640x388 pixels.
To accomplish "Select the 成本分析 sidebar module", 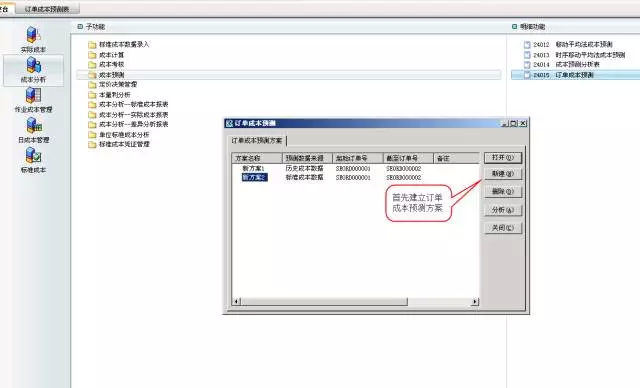I will (x=33, y=70).
